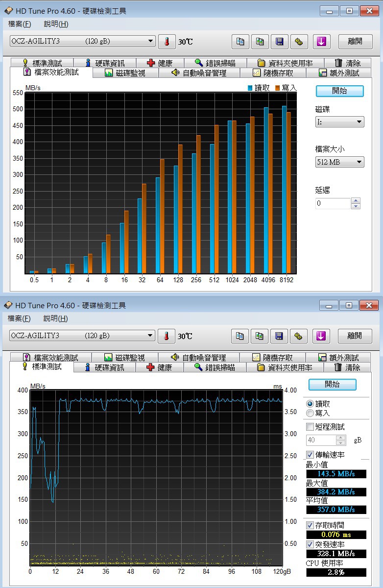Open options (wrench) icon in top window
The image size is (383, 588).
pyautogui.click(x=299, y=42)
